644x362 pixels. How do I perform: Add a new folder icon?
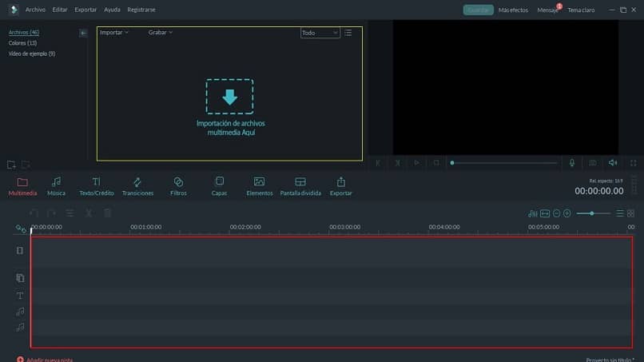11,165
